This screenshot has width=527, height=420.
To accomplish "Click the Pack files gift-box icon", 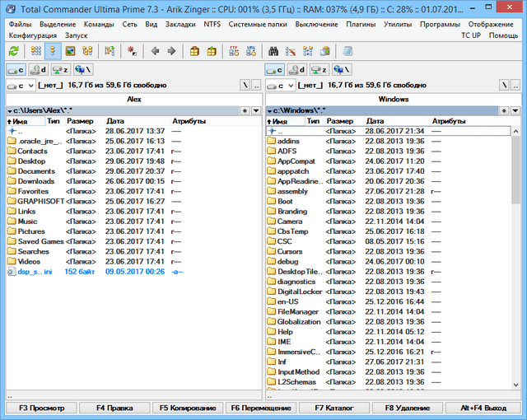I will [194, 51].
